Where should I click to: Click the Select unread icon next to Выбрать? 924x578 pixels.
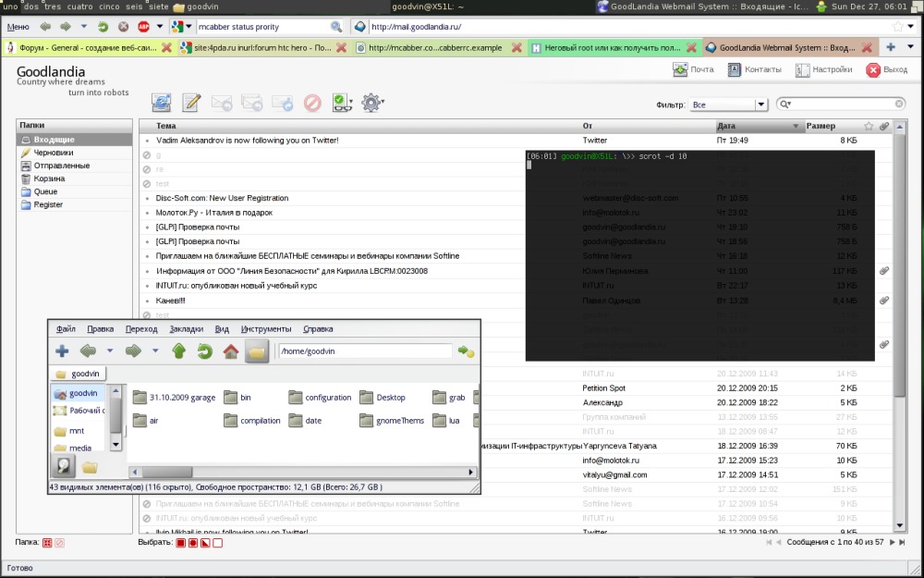(193, 543)
